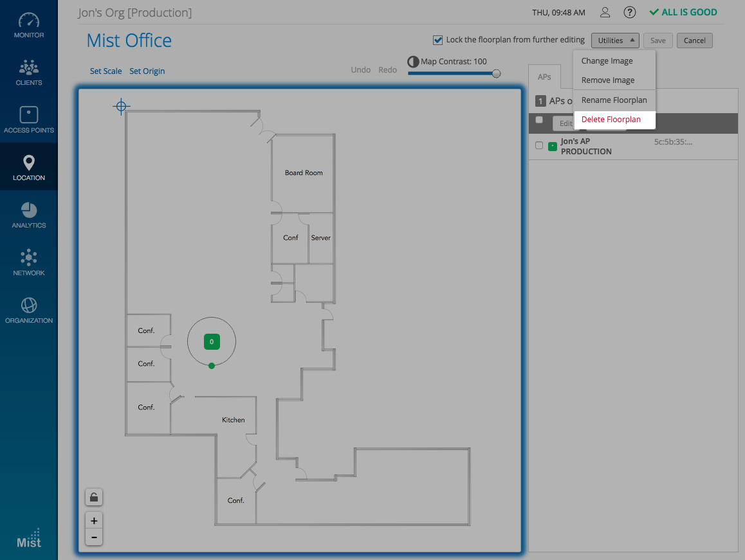Viewport: 745px width, 560px height.
Task: Click the Kitchen label on floorplan
Action: (234, 420)
